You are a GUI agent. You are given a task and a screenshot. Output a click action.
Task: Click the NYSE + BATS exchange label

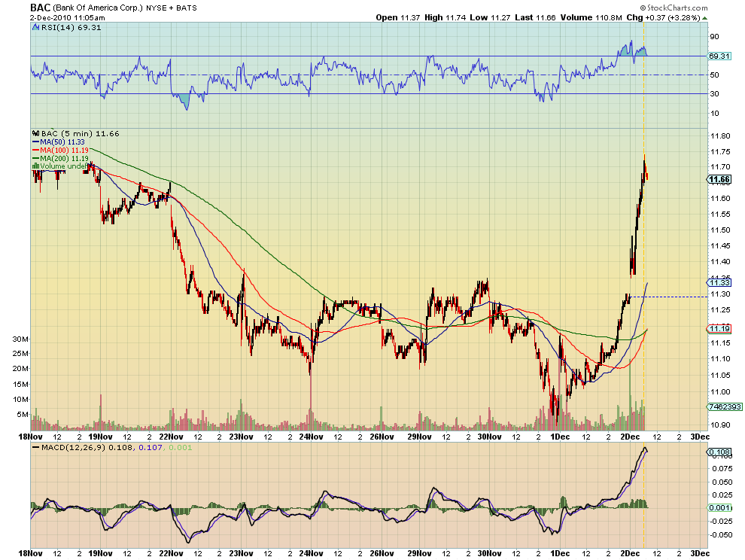tap(171, 8)
